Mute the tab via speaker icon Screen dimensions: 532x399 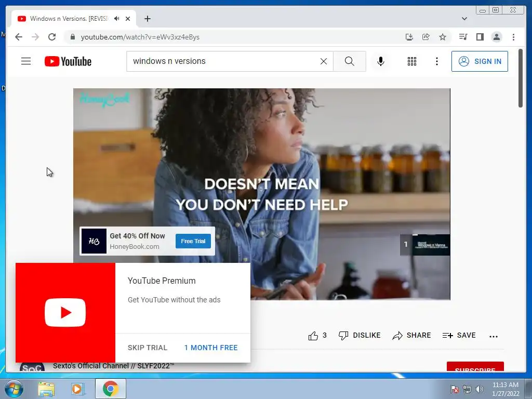pyautogui.click(x=117, y=19)
